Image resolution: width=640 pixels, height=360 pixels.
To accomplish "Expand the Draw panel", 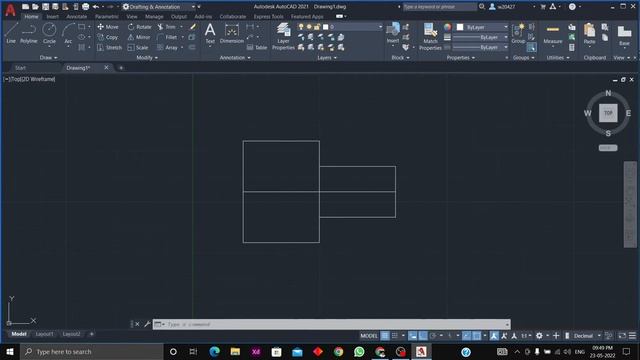I will [49, 58].
